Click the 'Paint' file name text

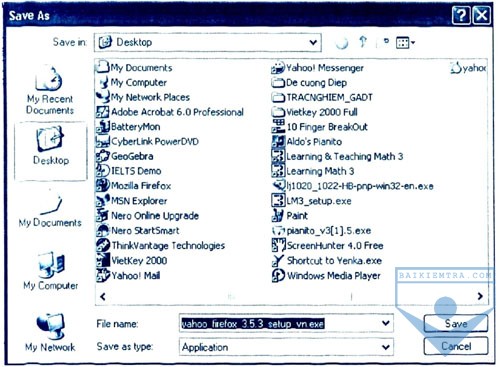click(x=297, y=216)
